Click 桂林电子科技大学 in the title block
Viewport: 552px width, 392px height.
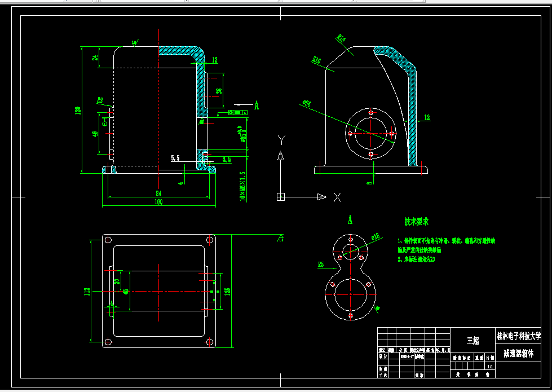[519, 336]
